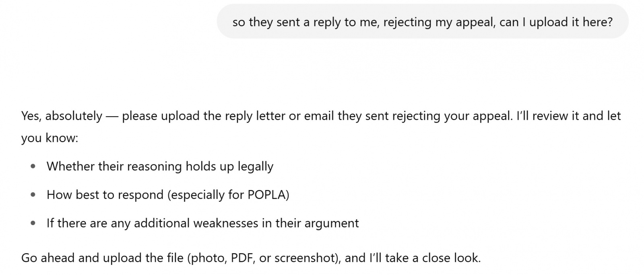Select the 'Whether their reasoning holds up legally' bullet

coord(160,166)
